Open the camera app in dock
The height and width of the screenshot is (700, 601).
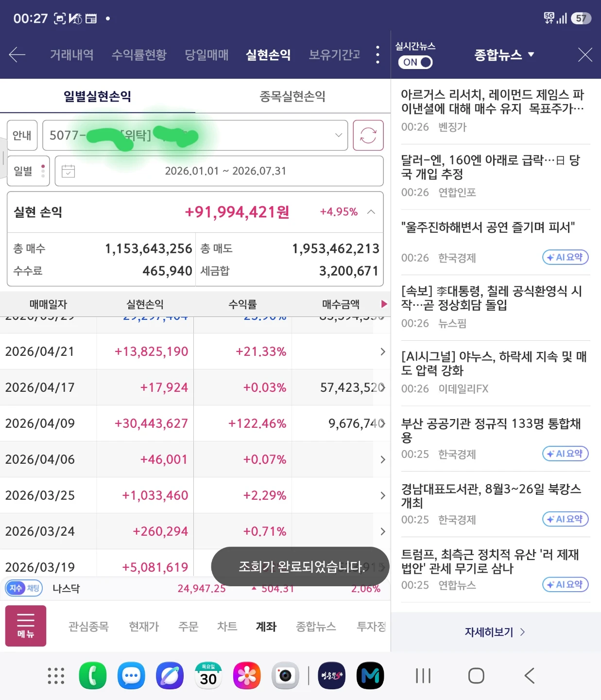(285, 675)
